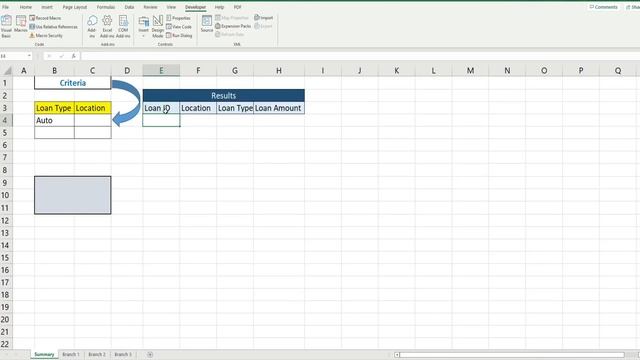This screenshot has width=640, height=360.
Task: Open control Properties
Action: coord(179,18)
